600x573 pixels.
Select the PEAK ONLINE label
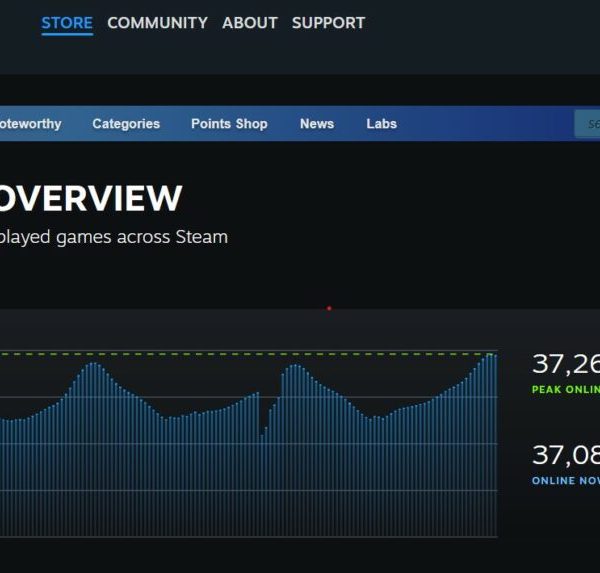coord(566,390)
